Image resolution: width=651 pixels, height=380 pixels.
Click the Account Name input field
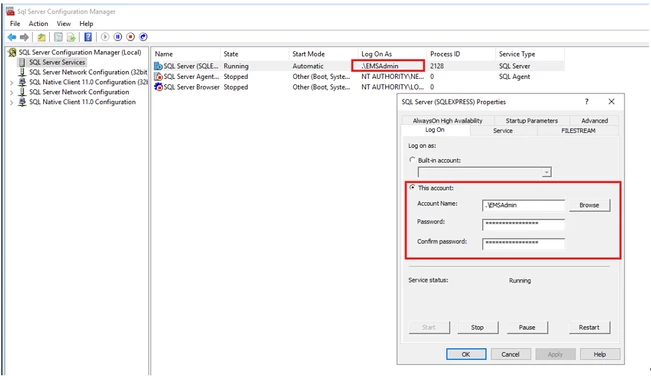click(523, 205)
